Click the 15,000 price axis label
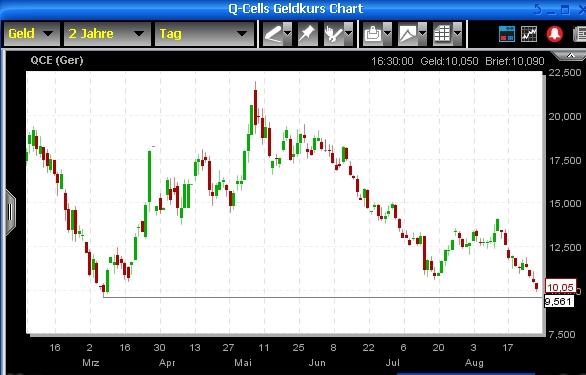 pyautogui.click(x=565, y=204)
